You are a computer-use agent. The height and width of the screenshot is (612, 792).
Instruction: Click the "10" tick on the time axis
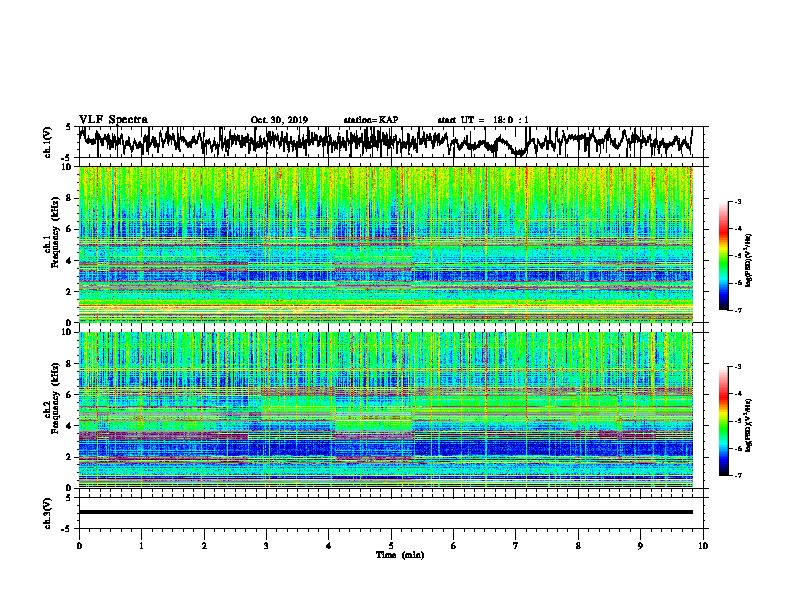coord(703,546)
